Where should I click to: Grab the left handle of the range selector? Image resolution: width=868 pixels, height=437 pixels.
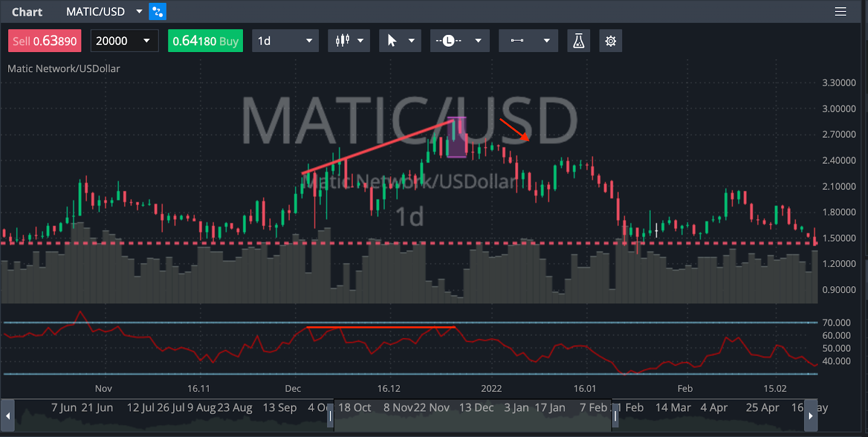330,416
